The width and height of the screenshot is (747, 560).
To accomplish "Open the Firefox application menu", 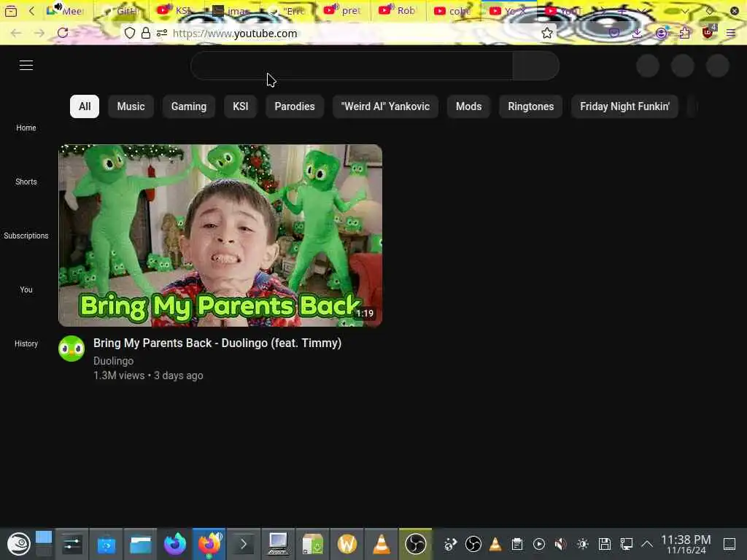I will pos(731,33).
